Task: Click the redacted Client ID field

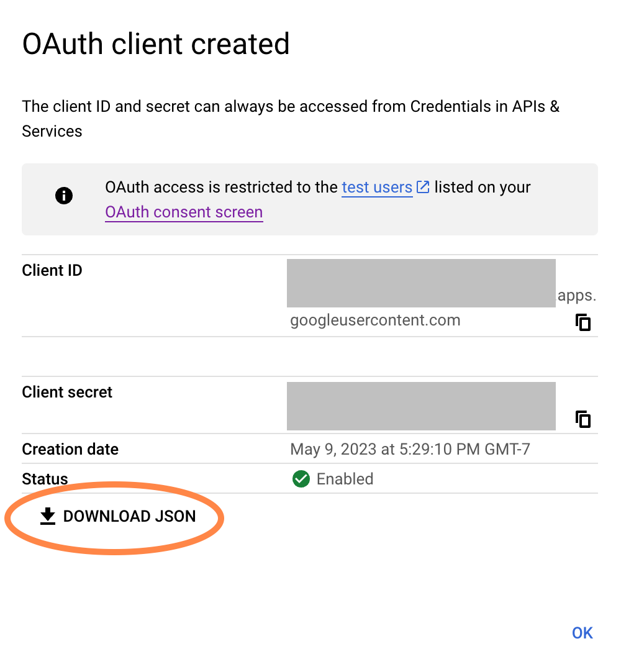Action: pyautogui.click(x=421, y=283)
